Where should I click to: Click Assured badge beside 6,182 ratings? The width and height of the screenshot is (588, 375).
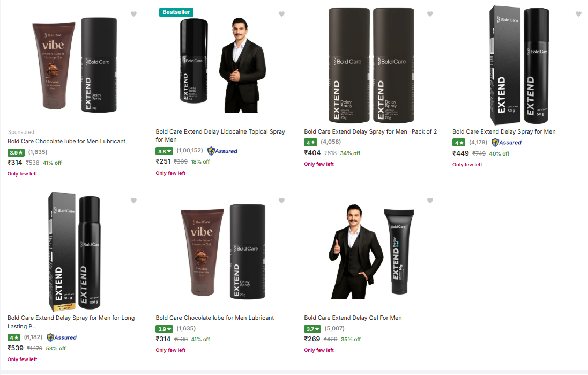point(62,337)
